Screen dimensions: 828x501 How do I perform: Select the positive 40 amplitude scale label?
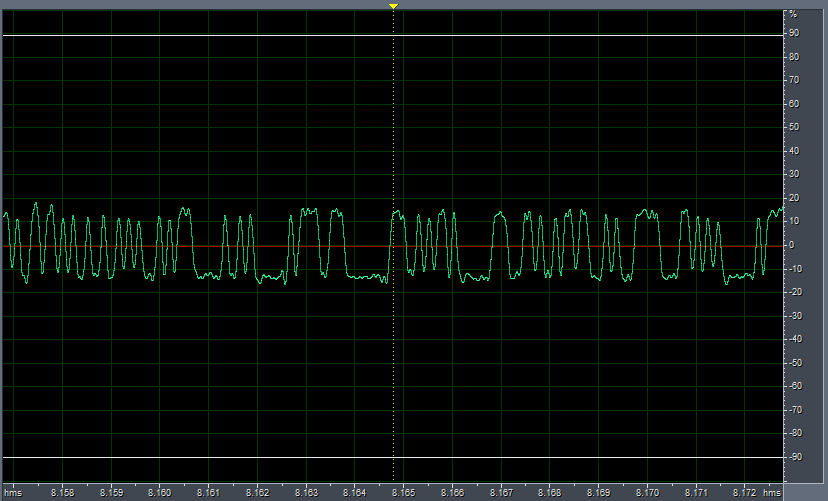[794, 151]
